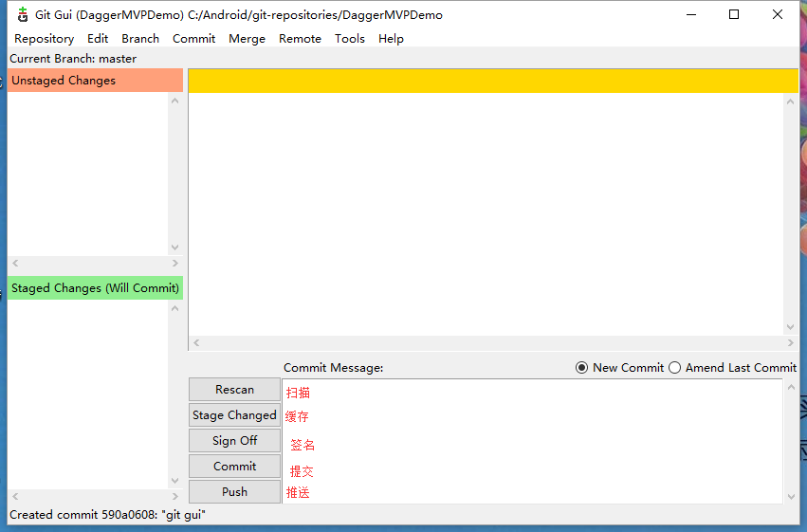Open the Edit menu
The width and height of the screenshot is (807, 532).
coord(98,39)
